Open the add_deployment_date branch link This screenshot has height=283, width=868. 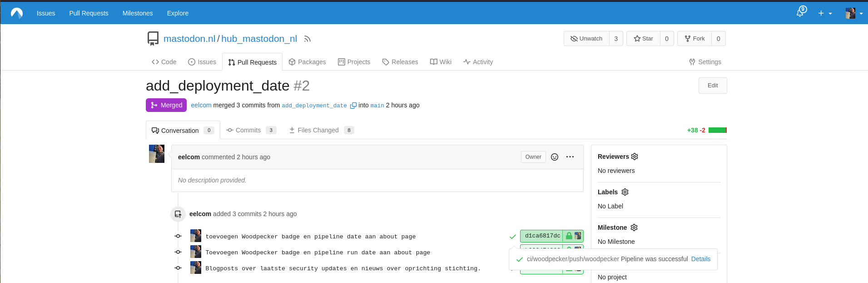coord(314,106)
